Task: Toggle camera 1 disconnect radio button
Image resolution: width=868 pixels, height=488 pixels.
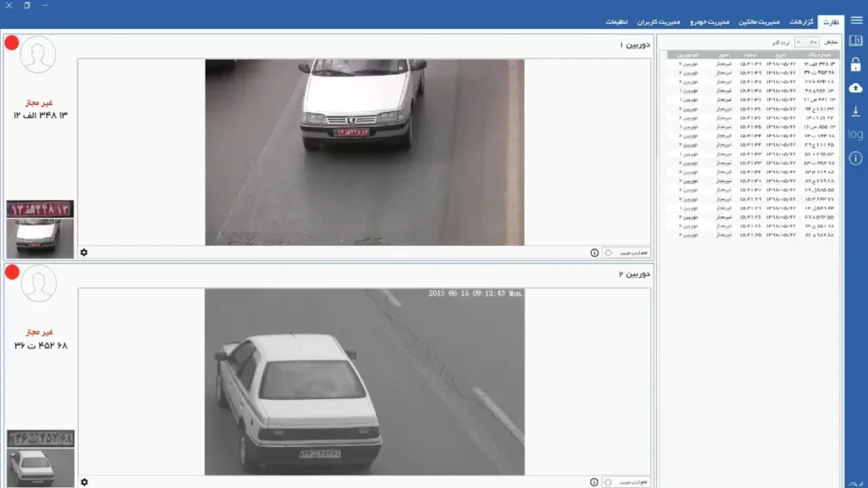Action: (x=609, y=252)
